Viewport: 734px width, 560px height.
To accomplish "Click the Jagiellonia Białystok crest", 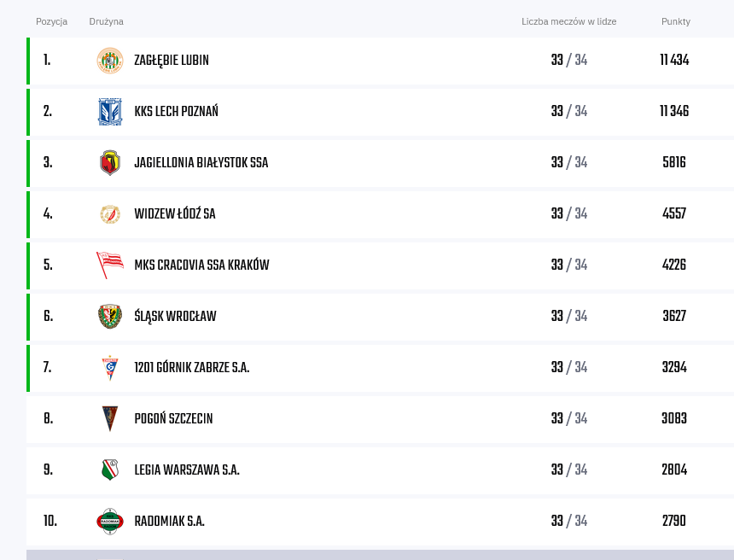I will (110, 162).
